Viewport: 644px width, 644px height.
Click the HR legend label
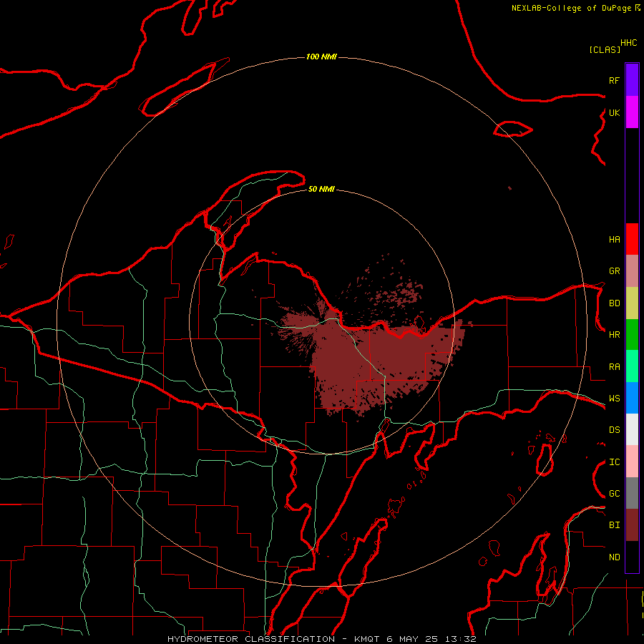click(x=614, y=335)
